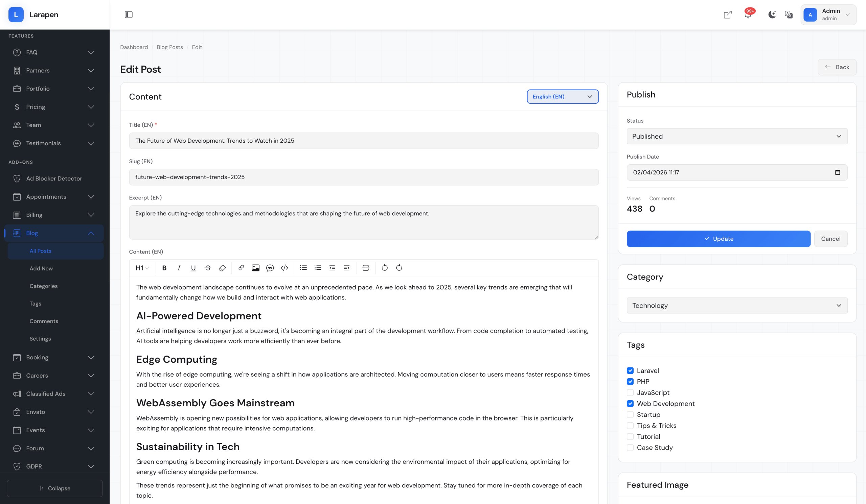Insert an image via editor toolbar
866x504 pixels.
(x=255, y=268)
